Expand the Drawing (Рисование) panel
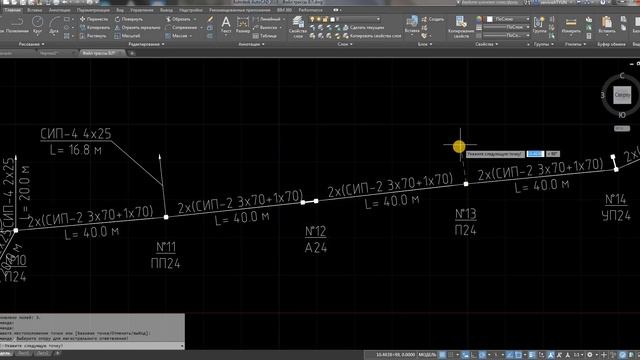The width and height of the screenshot is (640, 360). (x=31, y=44)
